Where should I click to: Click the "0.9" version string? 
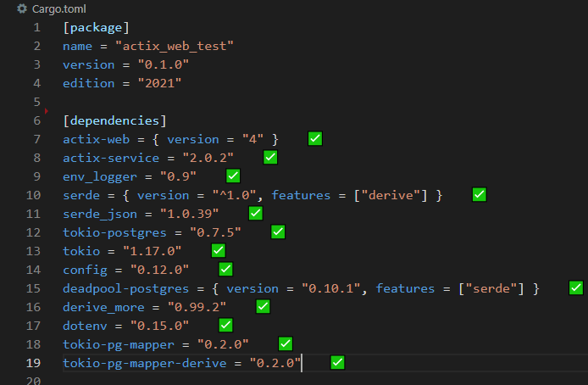[178, 176]
